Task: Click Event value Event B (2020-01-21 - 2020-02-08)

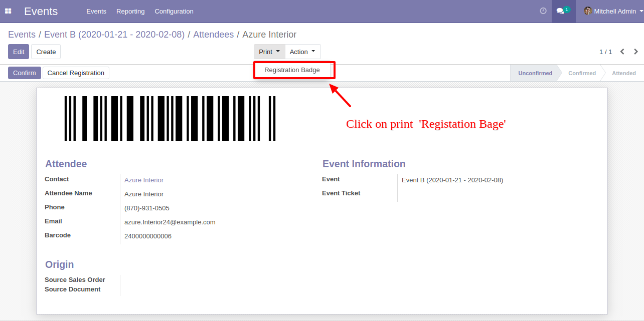Action: pyautogui.click(x=452, y=180)
